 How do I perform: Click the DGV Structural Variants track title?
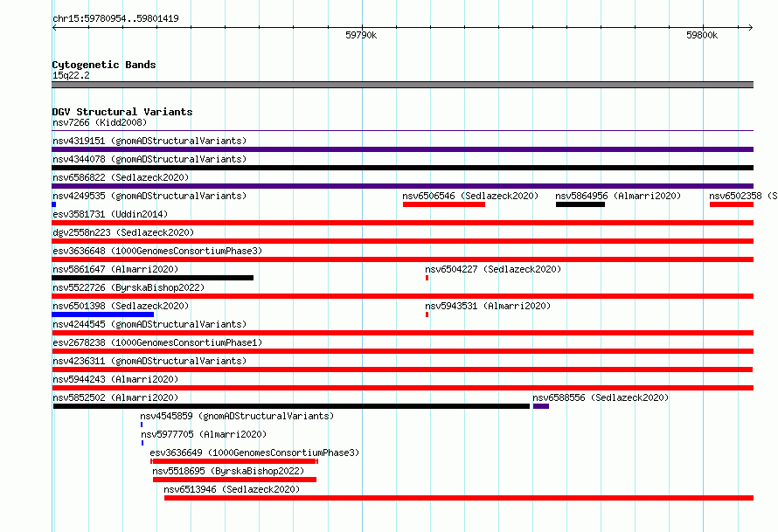tap(122, 112)
